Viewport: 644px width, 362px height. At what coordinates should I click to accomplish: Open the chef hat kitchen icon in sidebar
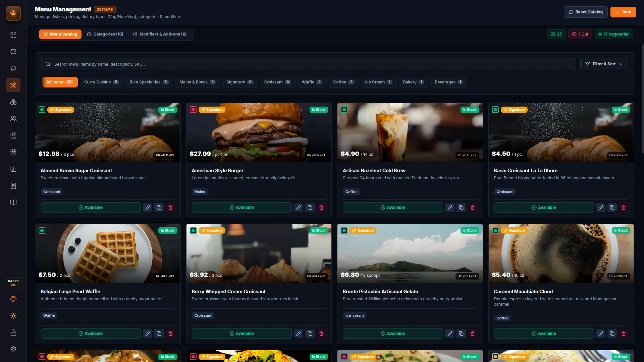tap(13, 68)
